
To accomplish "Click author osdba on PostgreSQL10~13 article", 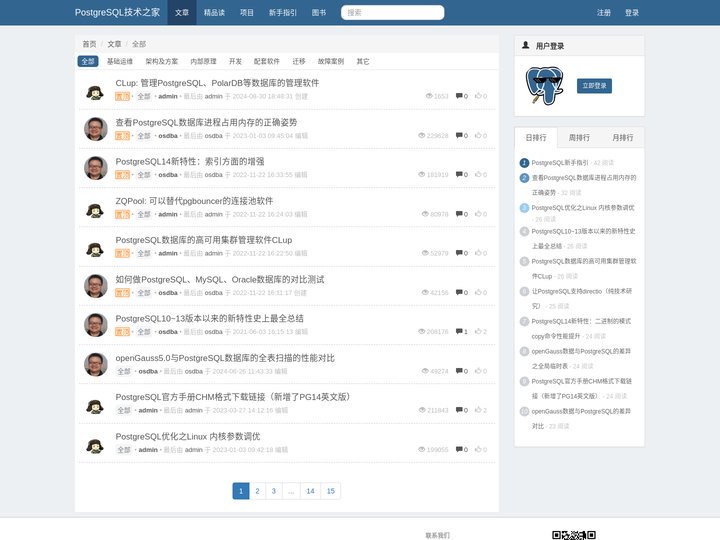I will point(168,332).
